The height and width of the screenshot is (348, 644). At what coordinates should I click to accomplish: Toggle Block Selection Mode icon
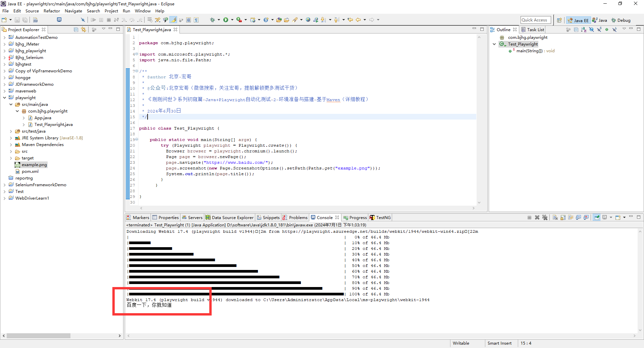[189, 20]
